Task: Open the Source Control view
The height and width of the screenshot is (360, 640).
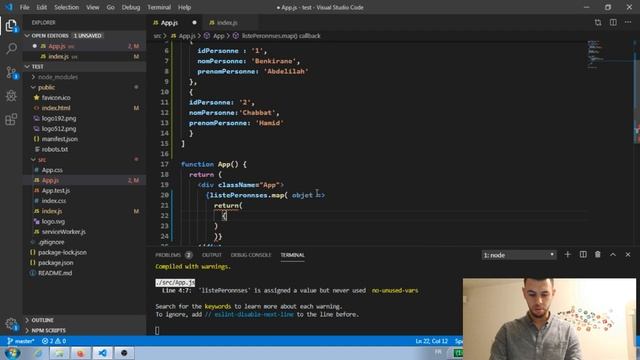Action: [x=11, y=73]
